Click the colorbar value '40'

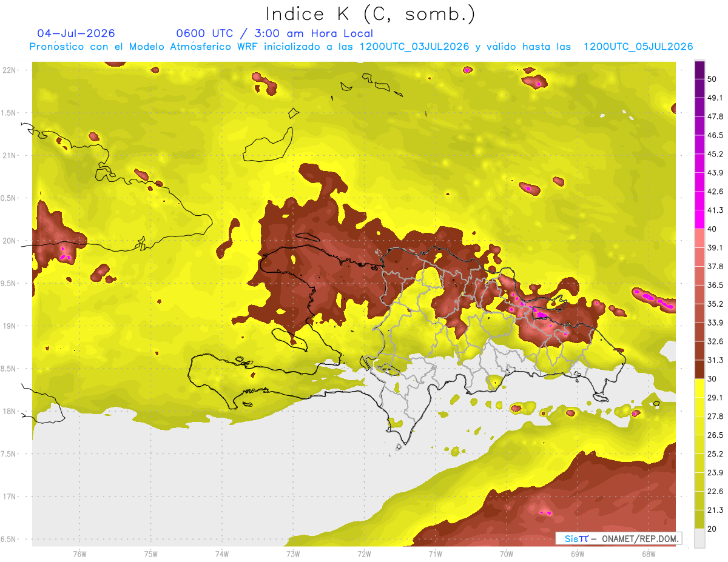[713, 229]
